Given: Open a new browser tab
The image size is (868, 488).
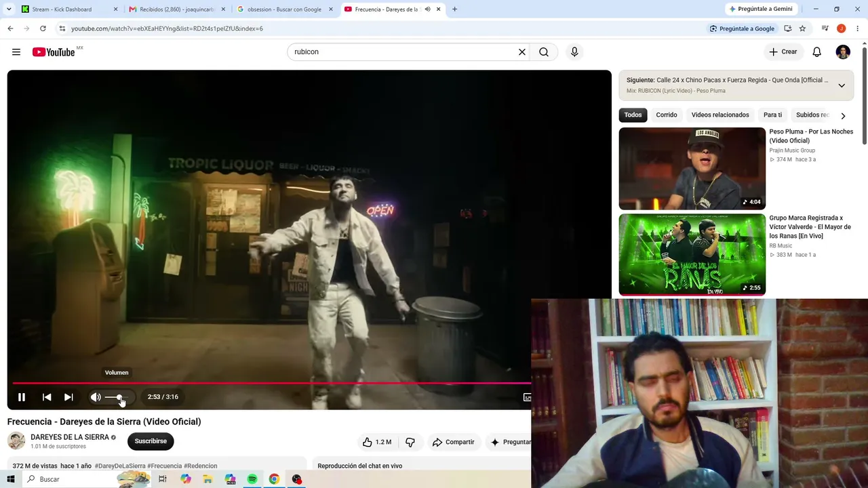Looking at the screenshot, I should click(454, 9).
